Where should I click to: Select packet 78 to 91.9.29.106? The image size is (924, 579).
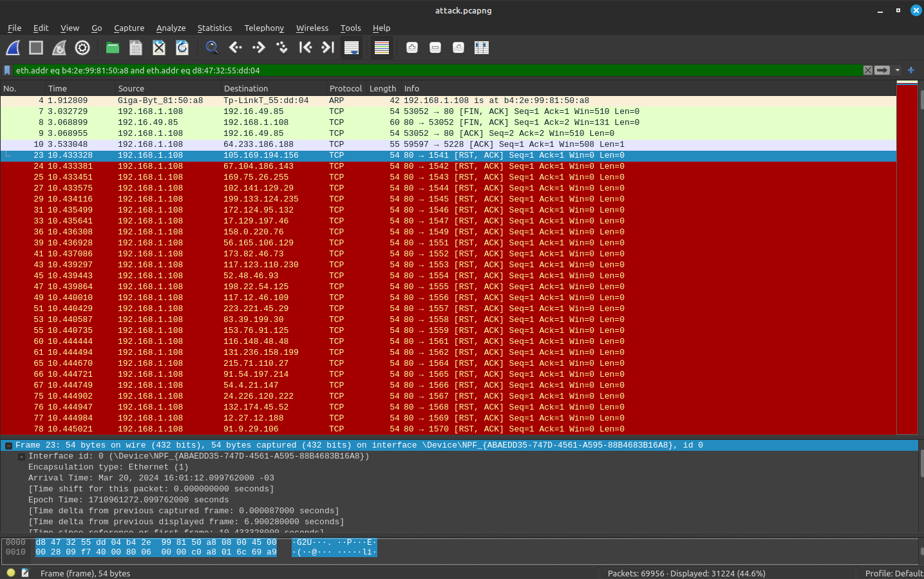click(448, 429)
